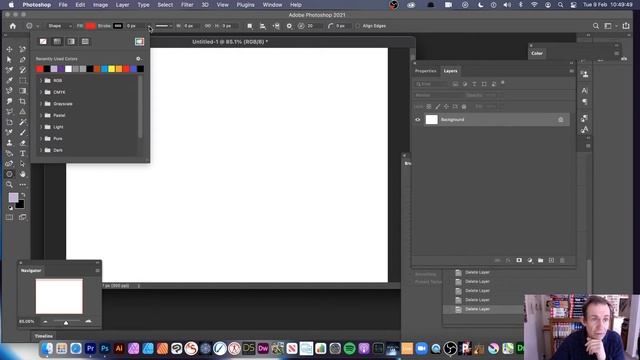The width and height of the screenshot is (640, 360).
Task: Click Add layer mask icon in Layers panel
Action: tap(519, 260)
